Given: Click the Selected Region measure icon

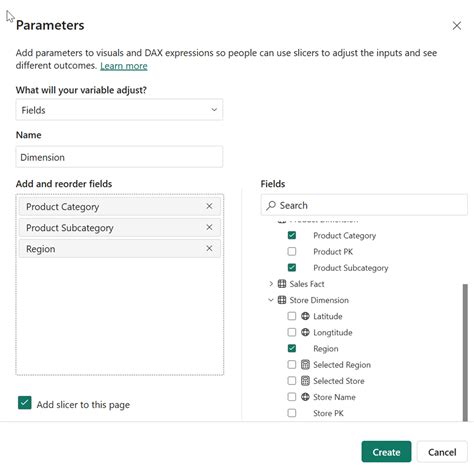Looking at the screenshot, I should click(305, 364).
